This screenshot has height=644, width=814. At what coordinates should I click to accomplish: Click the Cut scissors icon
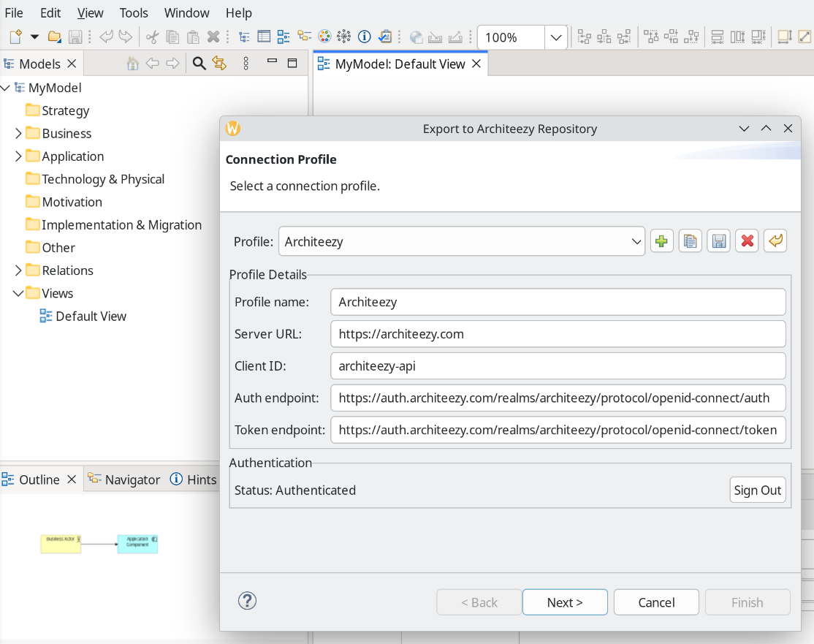click(x=152, y=37)
